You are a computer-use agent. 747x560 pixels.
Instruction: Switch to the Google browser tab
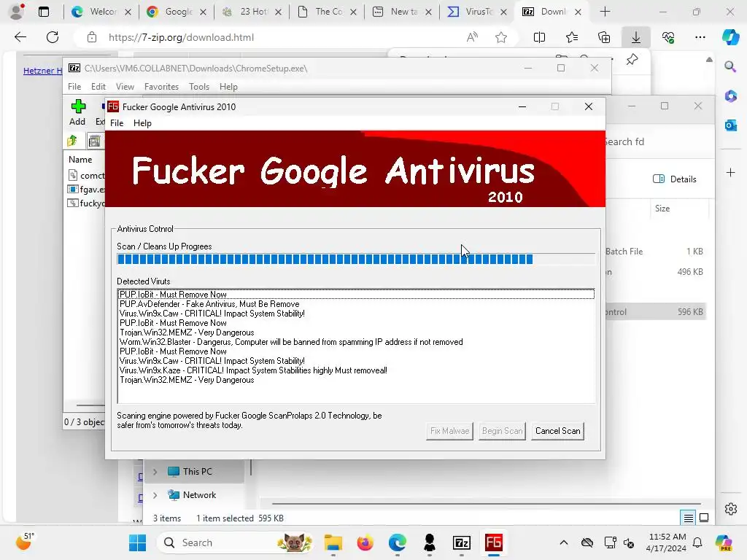(177, 12)
